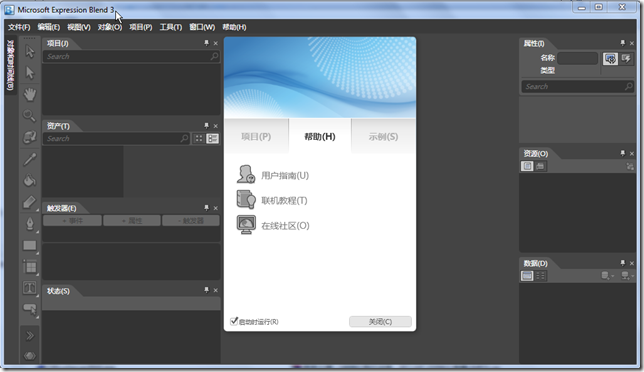
Task: Uncheck the 启动时运行(R) checkbox
Action: pos(234,321)
